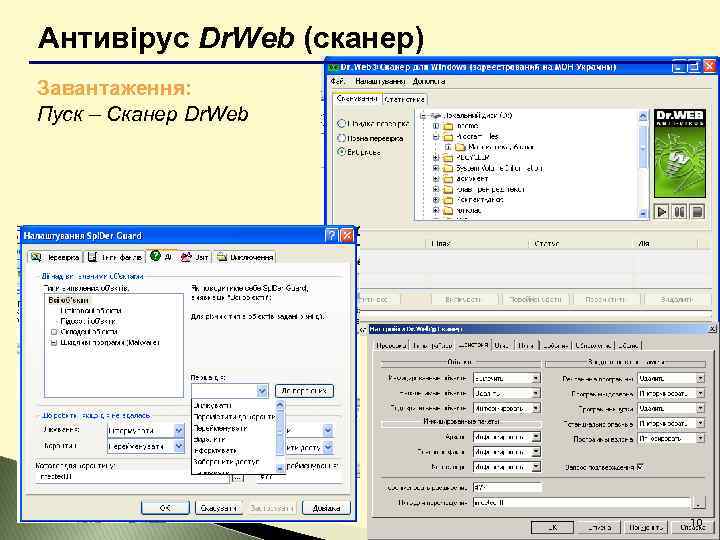Start scanning with the play button

(661, 212)
